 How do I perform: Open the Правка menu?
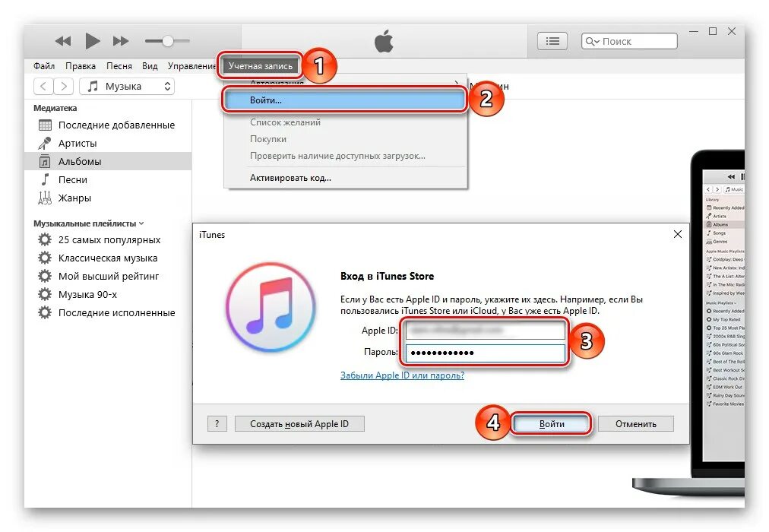coord(81,65)
